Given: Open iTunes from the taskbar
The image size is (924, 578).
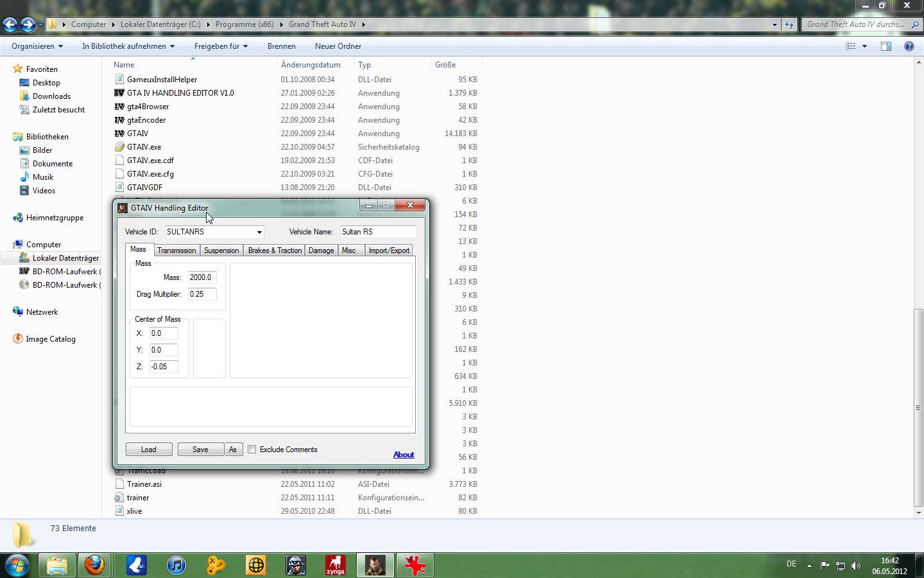Looking at the screenshot, I should coord(176,565).
